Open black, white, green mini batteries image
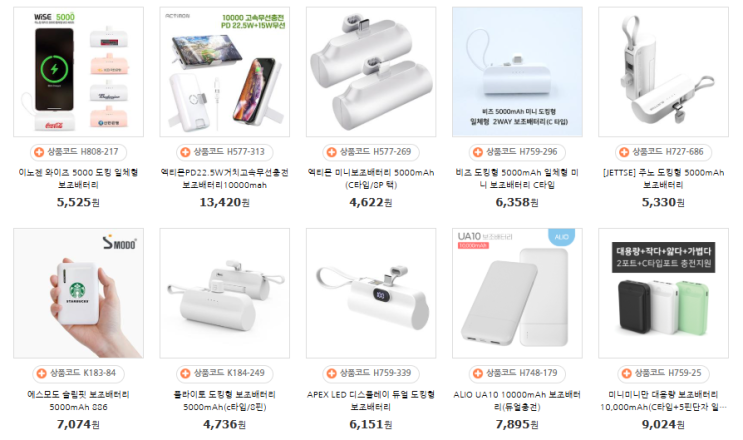Screen dimensions: 743x440 coord(663,293)
